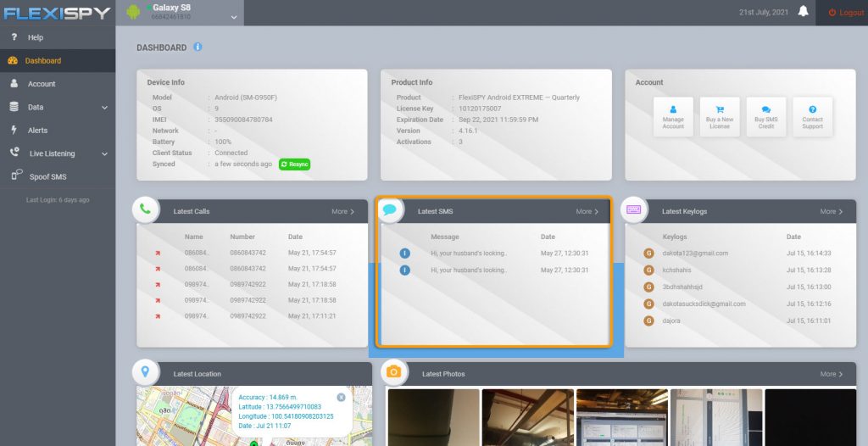Click the Latitude value in map popup
Viewport: 868px width, 446px height.
pos(294,407)
